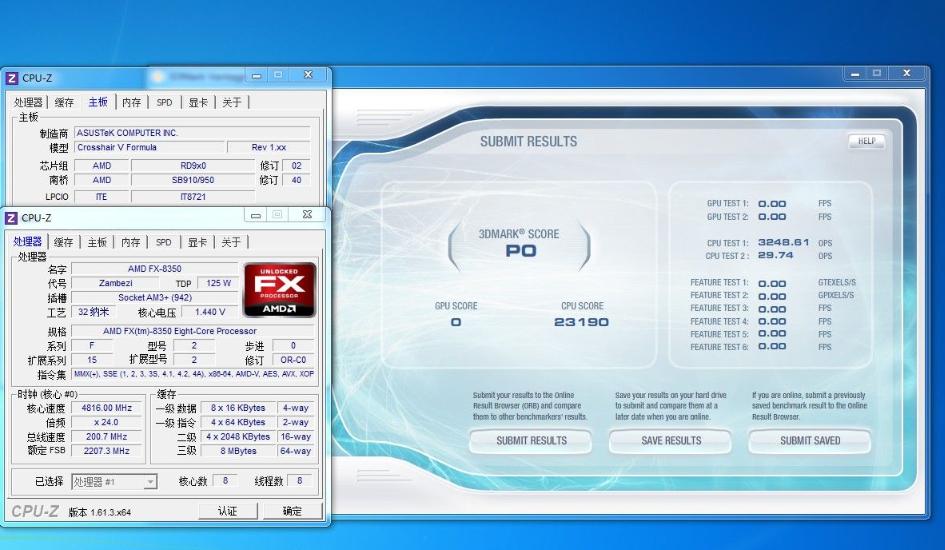The image size is (945, 550).
Task: Click the Socket AM3+ (942) package field
Action: (155, 298)
